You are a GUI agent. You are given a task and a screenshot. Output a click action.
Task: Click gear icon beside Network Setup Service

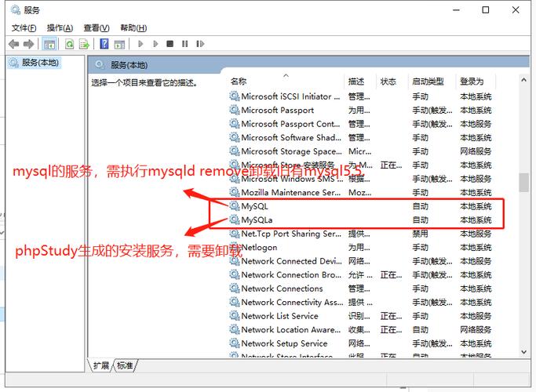tap(234, 343)
